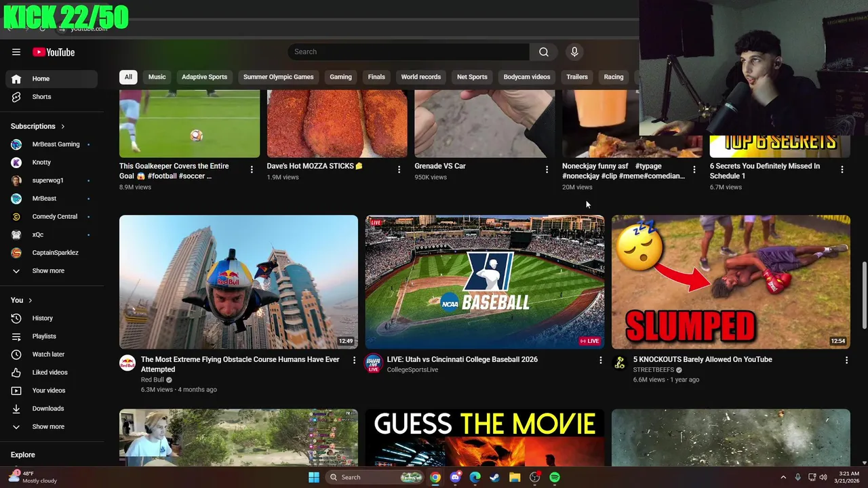868x488 pixels.
Task: Open LIVE Utah vs Cincinnati title link
Action: 462,360
